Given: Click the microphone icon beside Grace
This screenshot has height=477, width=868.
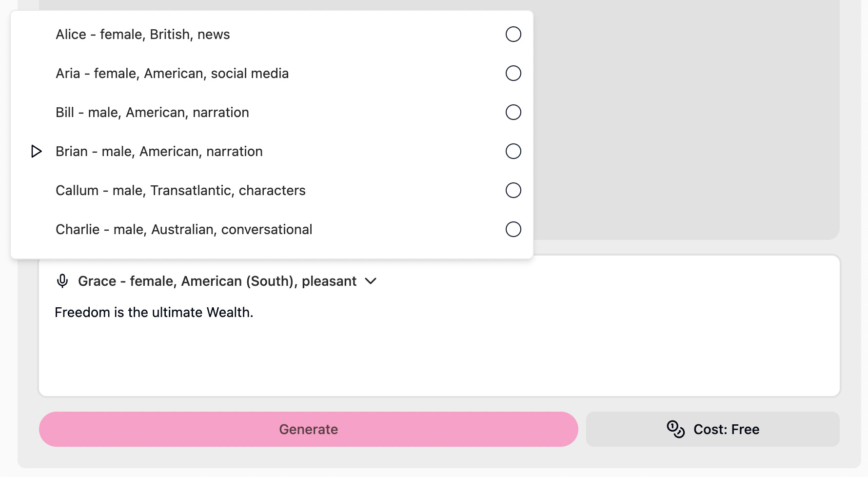Looking at the screenshot, I should [62, 281].
